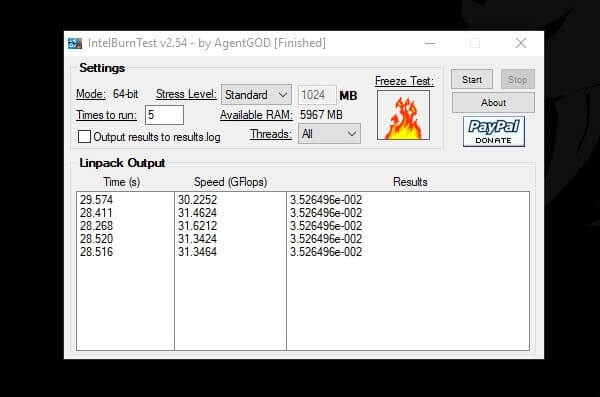Screen dimensions: 600x397
Task: Click the disabled Stop button
Action: tap(518, 79)
